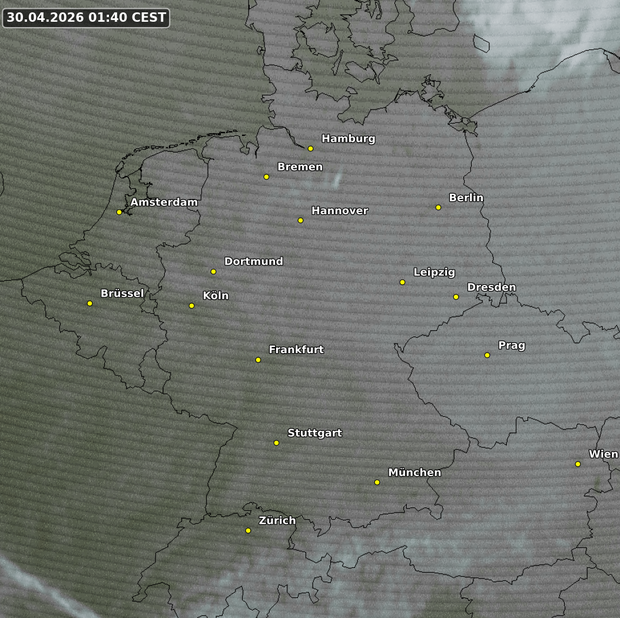The width and height of the screenshot is (620, 618).
Task: Select the Hannover city name label
Action: (339, 210)
